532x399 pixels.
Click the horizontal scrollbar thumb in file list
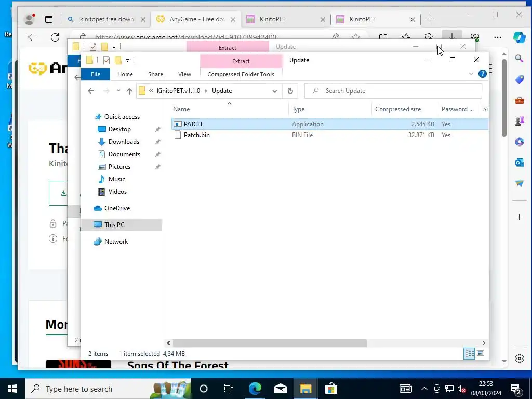point(270,343)
